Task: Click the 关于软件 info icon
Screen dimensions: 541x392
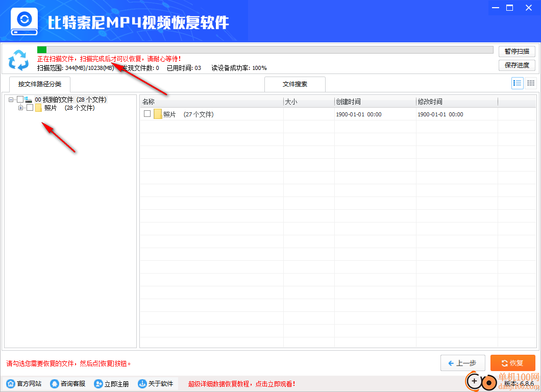Action: pyautogui.click(x=142, y=383)
